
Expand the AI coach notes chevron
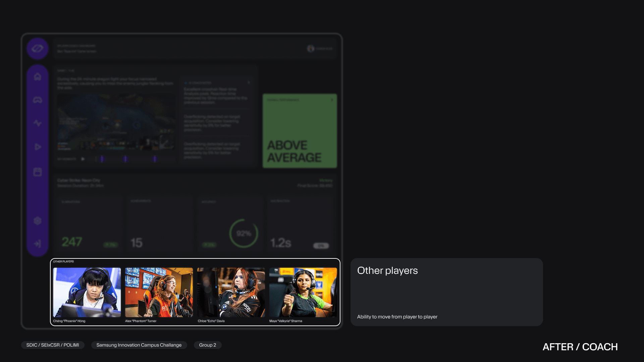coord(249,82)
